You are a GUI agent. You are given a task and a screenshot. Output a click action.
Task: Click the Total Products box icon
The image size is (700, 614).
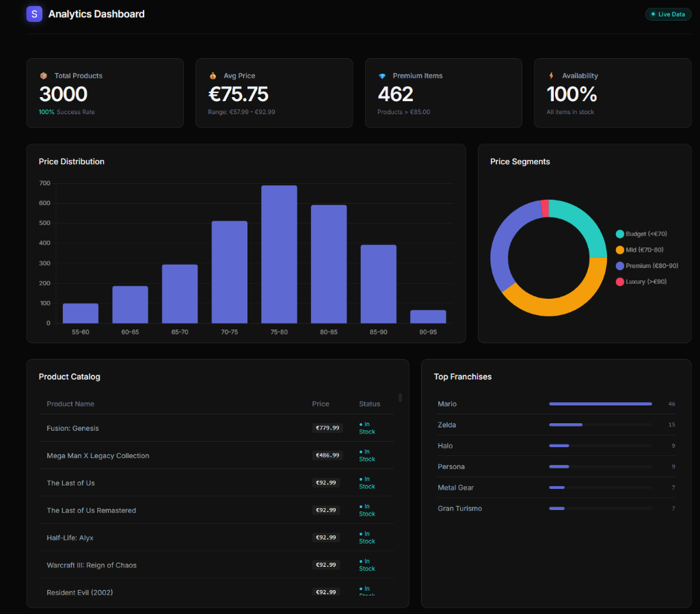pyautogui.click(x=44, y=76)
